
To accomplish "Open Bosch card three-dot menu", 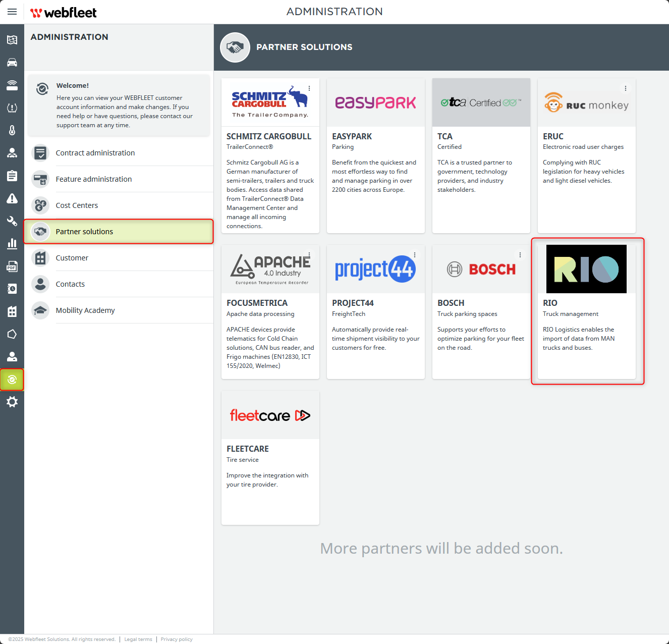I will click(520, 255).
